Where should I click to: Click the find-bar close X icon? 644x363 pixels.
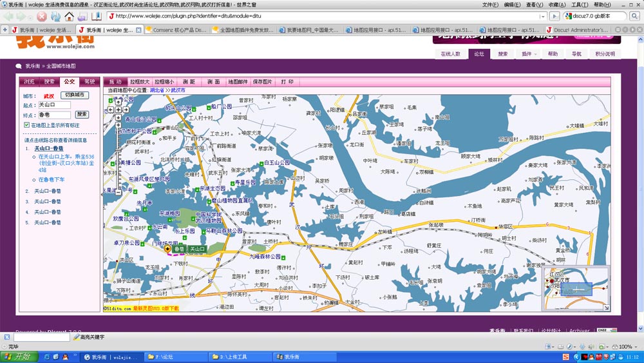coord(6,337)
